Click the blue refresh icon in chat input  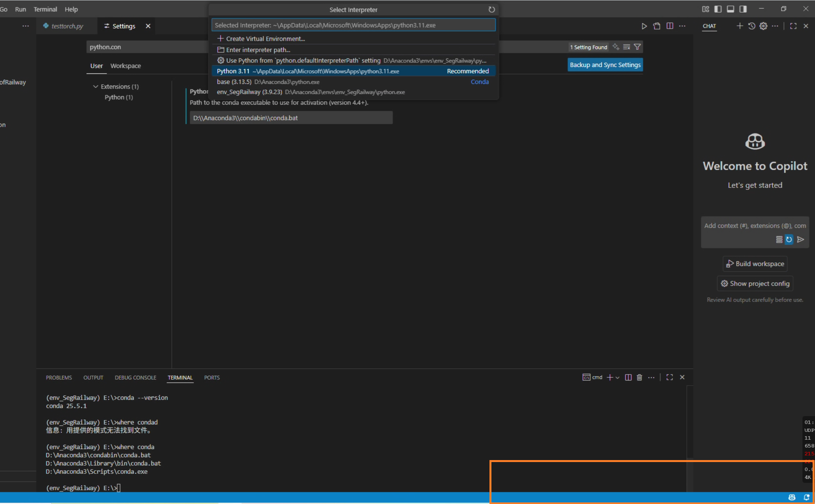(789, 239)
